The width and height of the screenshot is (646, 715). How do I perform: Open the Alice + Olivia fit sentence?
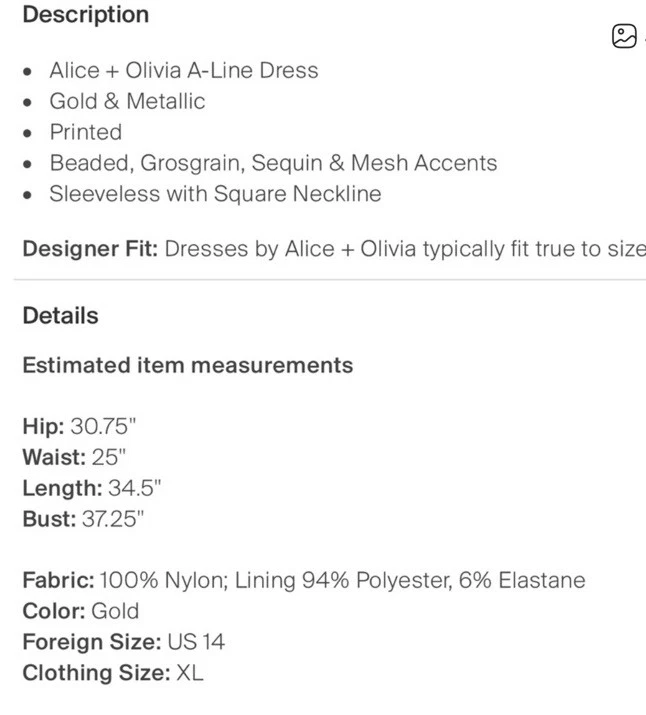[405, 249]
